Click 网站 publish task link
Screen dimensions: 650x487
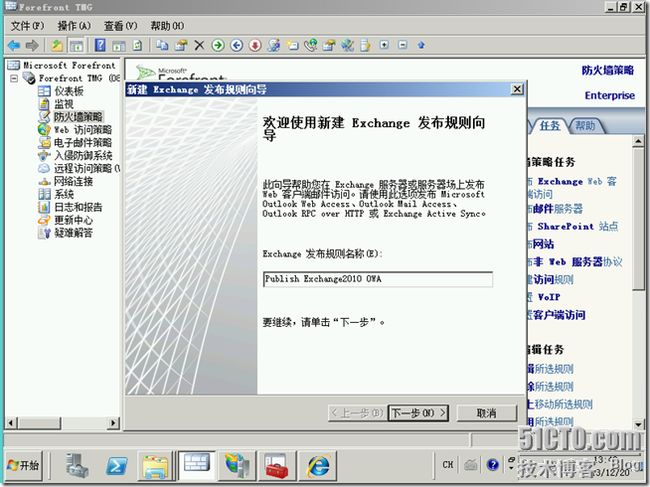point(541,244)
